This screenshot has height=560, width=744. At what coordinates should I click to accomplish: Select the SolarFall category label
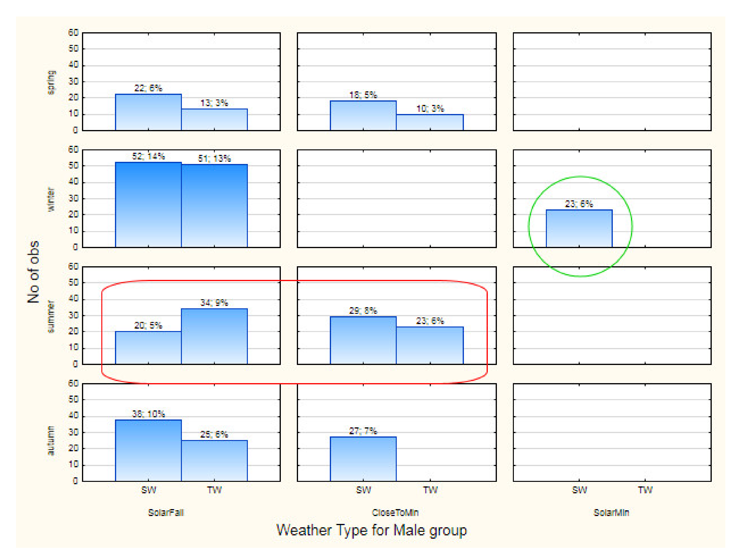coord(166,513)
